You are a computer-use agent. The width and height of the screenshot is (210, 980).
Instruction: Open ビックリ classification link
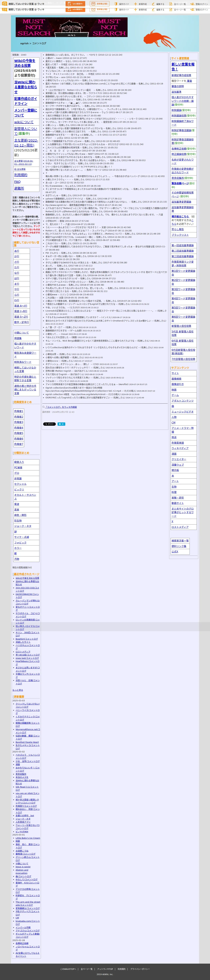pyautogui.click(x=19, y=490)
